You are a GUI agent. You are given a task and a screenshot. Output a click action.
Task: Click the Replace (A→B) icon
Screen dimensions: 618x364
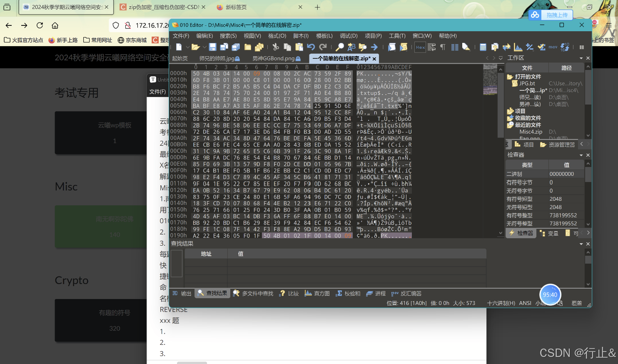[351, 47]
